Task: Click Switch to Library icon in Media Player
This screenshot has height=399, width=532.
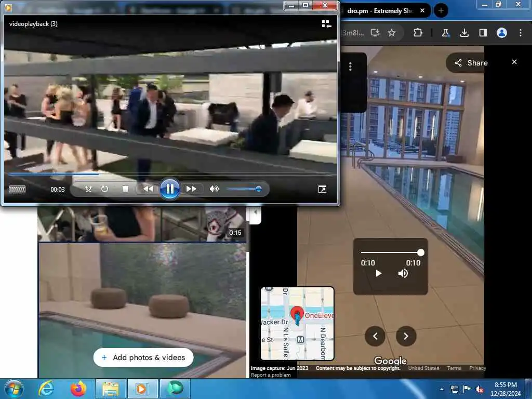Action: coord(326,24)
